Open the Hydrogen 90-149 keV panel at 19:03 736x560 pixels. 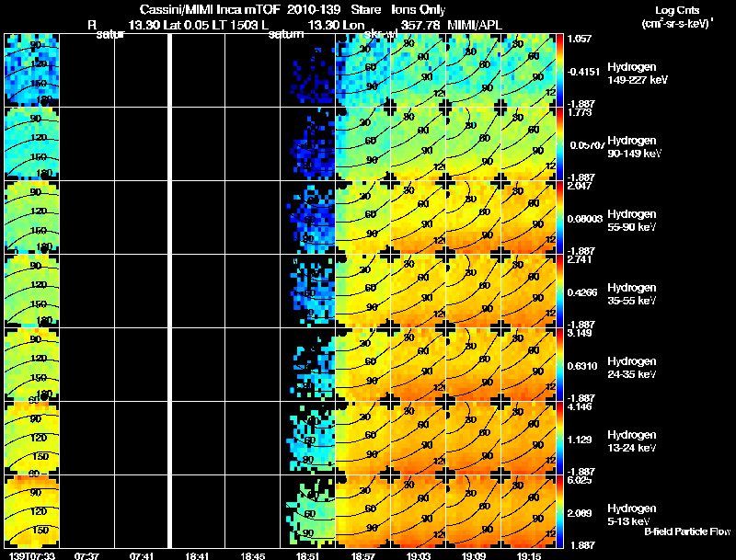point(419,143)
